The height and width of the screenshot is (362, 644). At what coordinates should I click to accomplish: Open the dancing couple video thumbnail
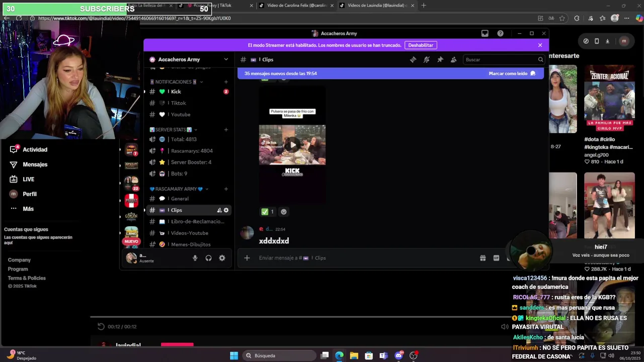[609, 205]
